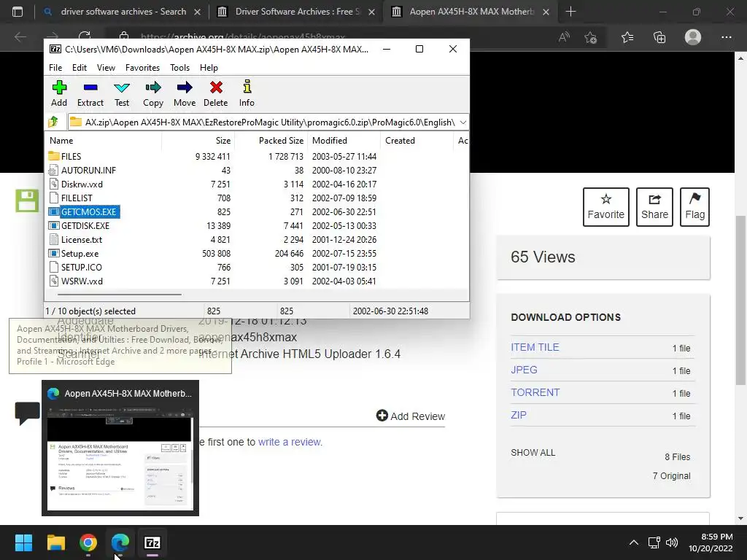Open Edge Collections icon
The image size is (747, 560).
tap(659, 37)
